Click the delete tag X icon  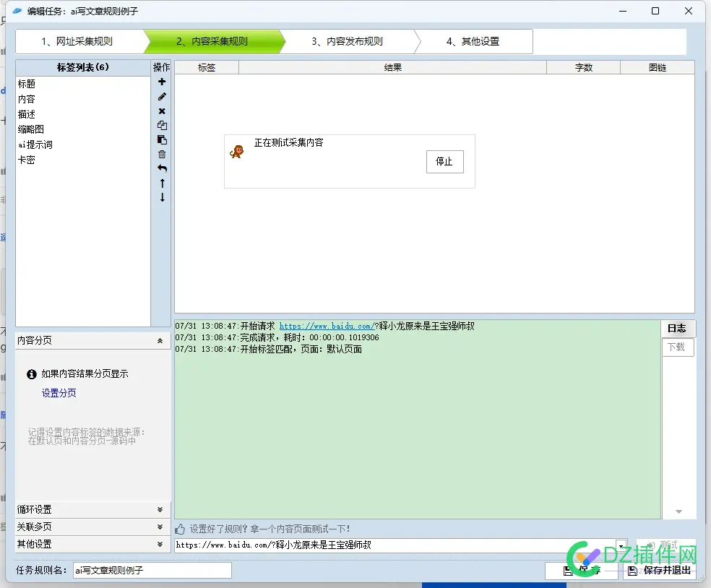162,111
